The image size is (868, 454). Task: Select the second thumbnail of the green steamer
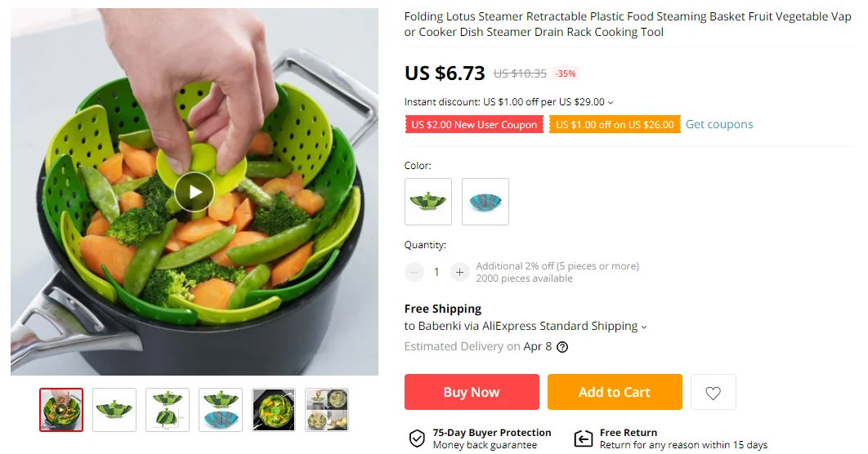(114, 410)
